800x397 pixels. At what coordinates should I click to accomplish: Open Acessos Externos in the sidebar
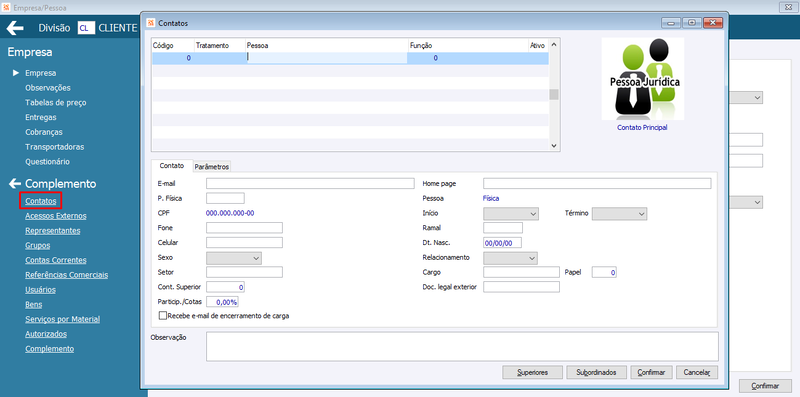pos(56,216)
